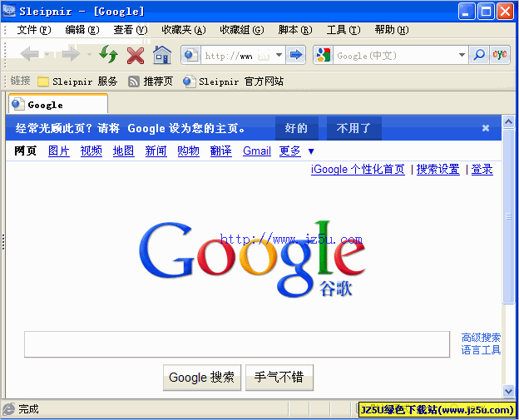Viewport: 519px width, 420px height.
Task: Open the Forward button history dropdown
Action: 89,54
